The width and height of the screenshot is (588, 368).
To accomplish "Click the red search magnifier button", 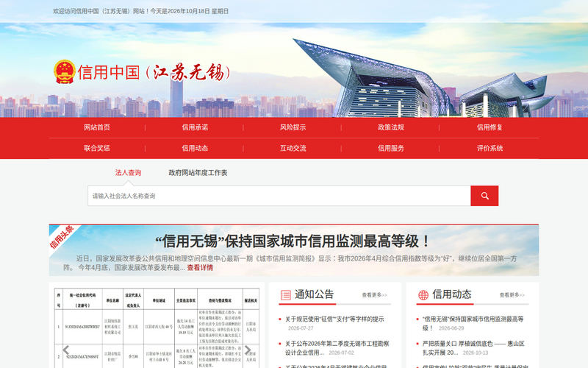I will (x=484, y=196).
